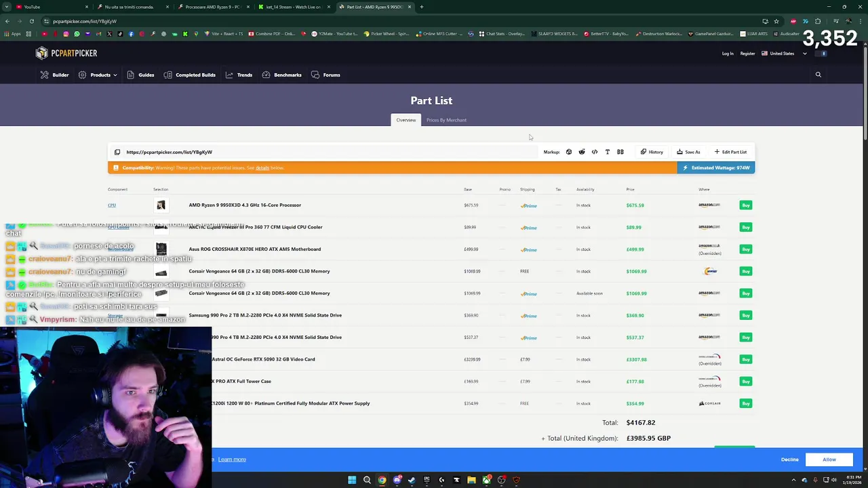Open Steam from the taskbar
Image resolution: width=868 pixels, height=488 pixels.
pos(412,480)
